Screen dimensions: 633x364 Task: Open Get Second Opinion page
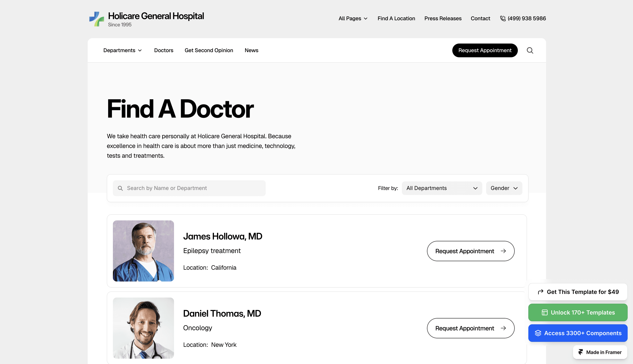tap(209, 50)
